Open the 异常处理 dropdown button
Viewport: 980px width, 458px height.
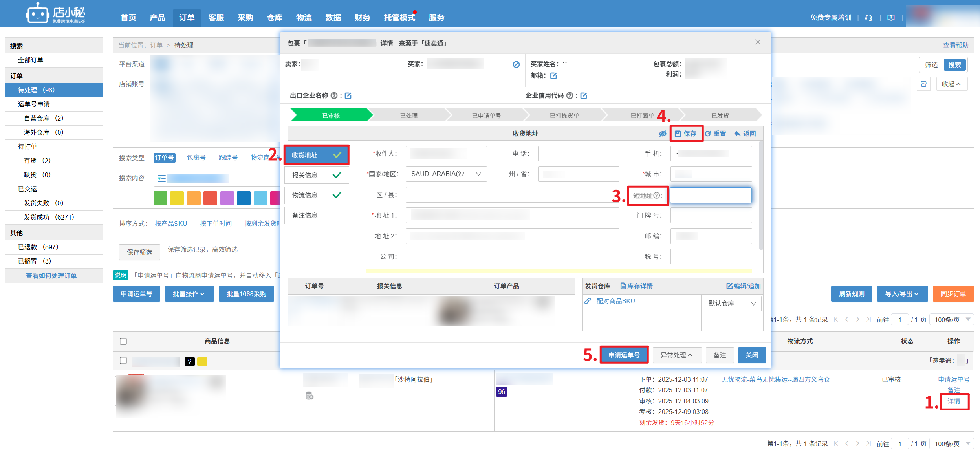[x=676, y=355]
